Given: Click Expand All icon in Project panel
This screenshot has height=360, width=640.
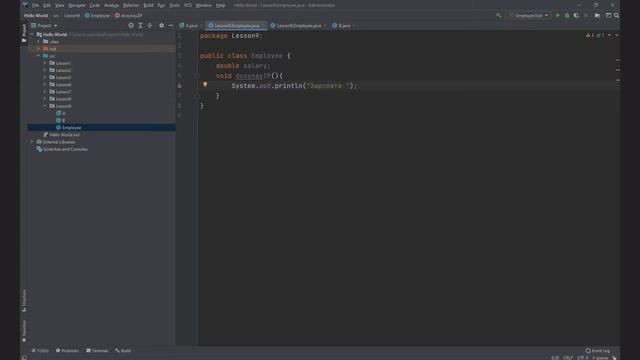Looking at the screenshot, I should coord(140,25).
